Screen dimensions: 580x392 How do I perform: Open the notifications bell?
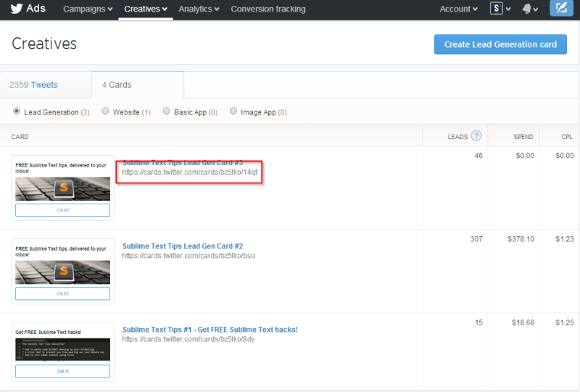530,9
